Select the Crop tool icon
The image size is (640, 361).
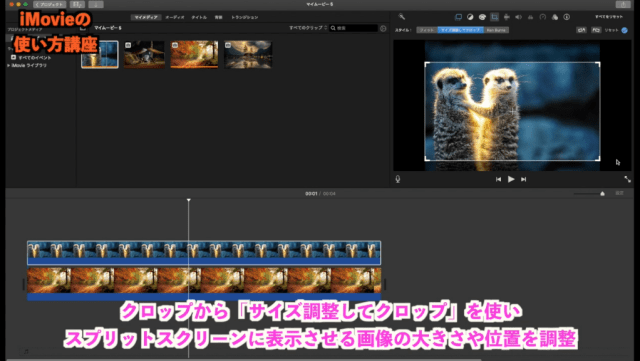[x=494, y=17]
